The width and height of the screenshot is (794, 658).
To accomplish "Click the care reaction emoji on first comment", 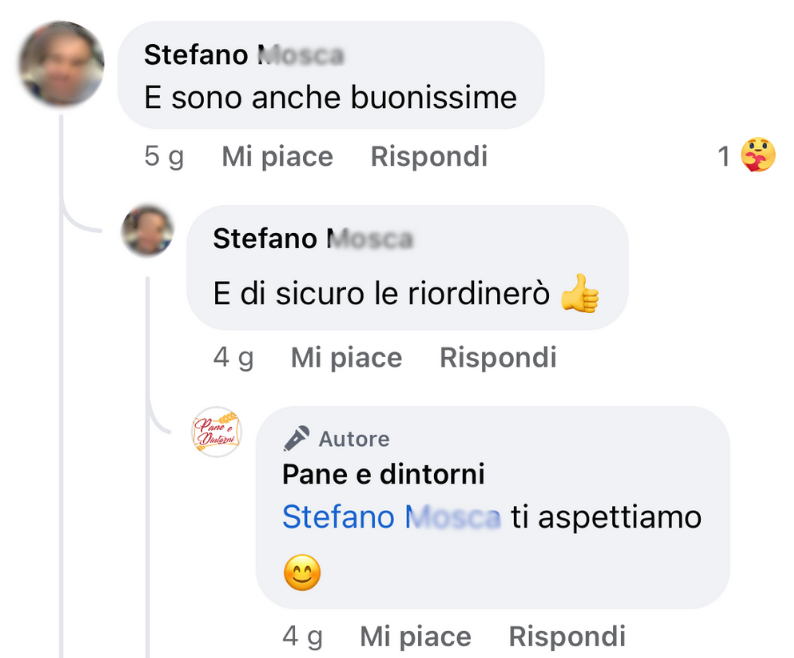I will click(x=758, y=156).
